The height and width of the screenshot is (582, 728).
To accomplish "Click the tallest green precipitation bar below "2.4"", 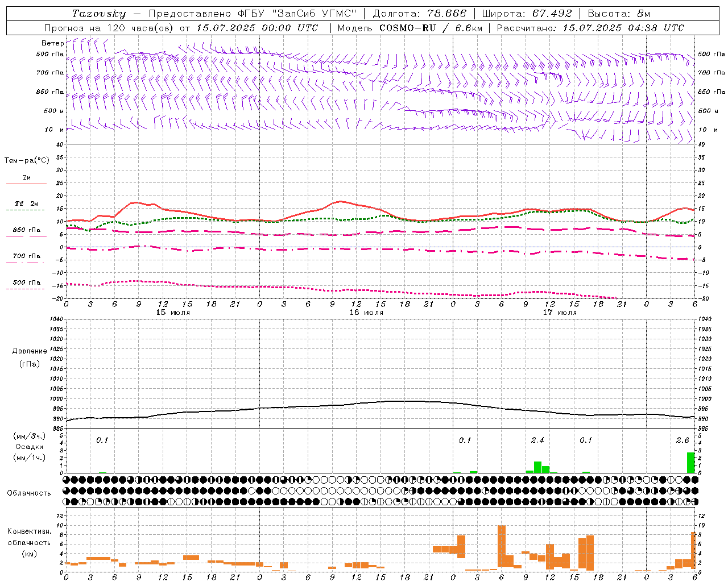I will click(x=537, y=467).
